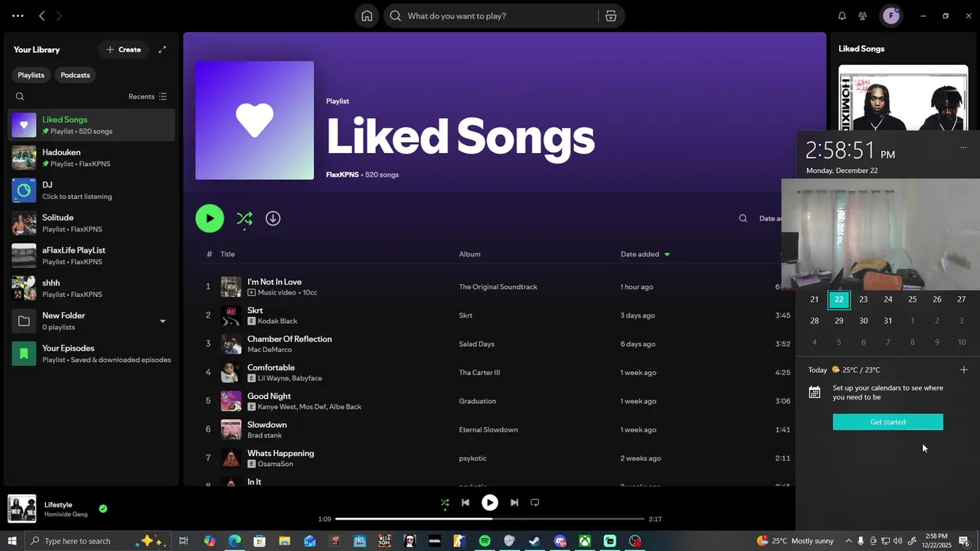The width and height of the screenshot is (980, 551).
Task: Open Hadouken playlist in library
Action: [91, 158]
